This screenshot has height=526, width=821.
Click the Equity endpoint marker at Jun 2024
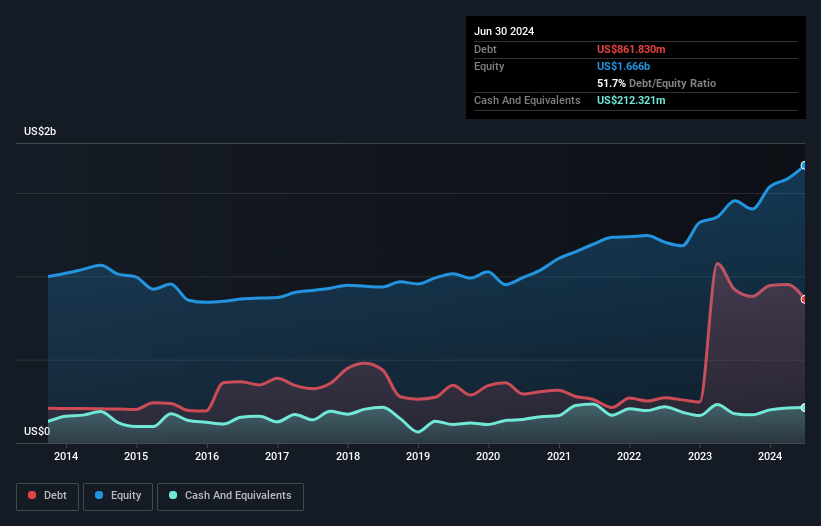pyautogui.click(x=804, y=165)
